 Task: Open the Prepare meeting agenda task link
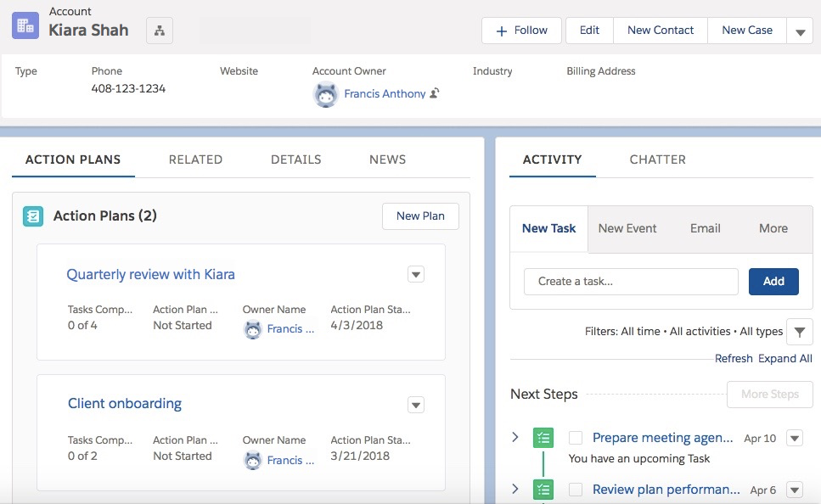(x=662, y=438)
